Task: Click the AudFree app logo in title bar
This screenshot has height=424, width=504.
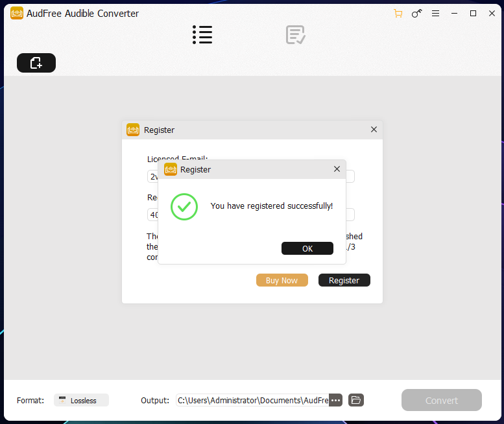Action: (17, 13)
